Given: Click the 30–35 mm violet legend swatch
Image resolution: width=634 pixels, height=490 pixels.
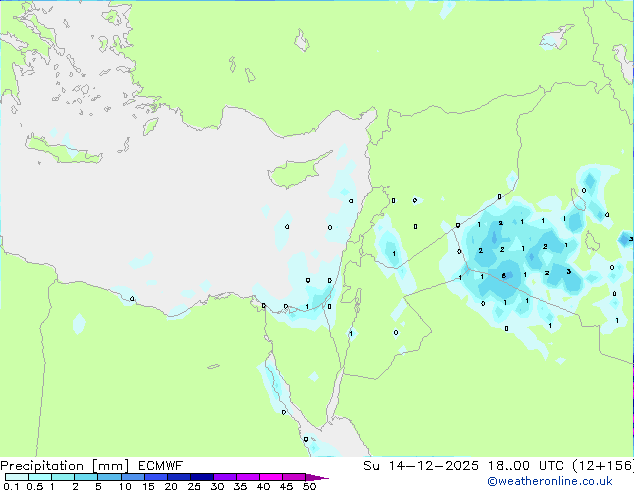Looking at the screenshot, I should coord(224,477).
